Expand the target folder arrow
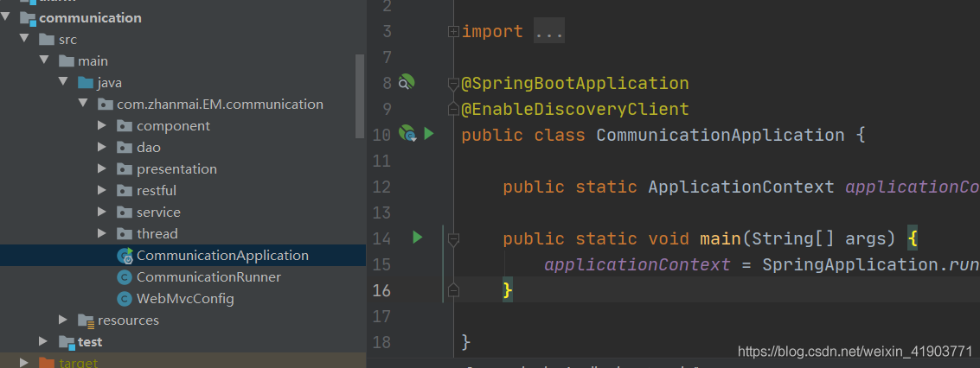Image resolution: width=980 pixels, height=368 pixels. click(x=23, y=362)
